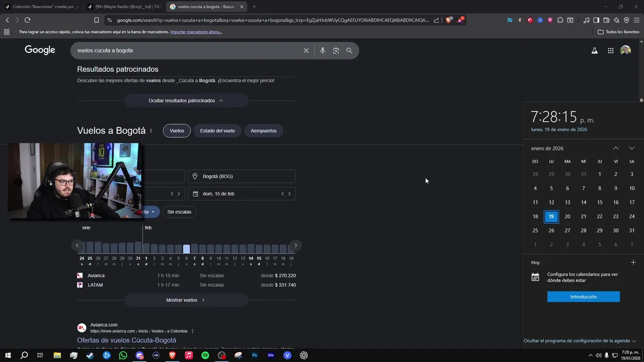This screenshot has width=644, height=362.
Task: Go to next month in calendar flyout
Action: [x=632, y=148]
